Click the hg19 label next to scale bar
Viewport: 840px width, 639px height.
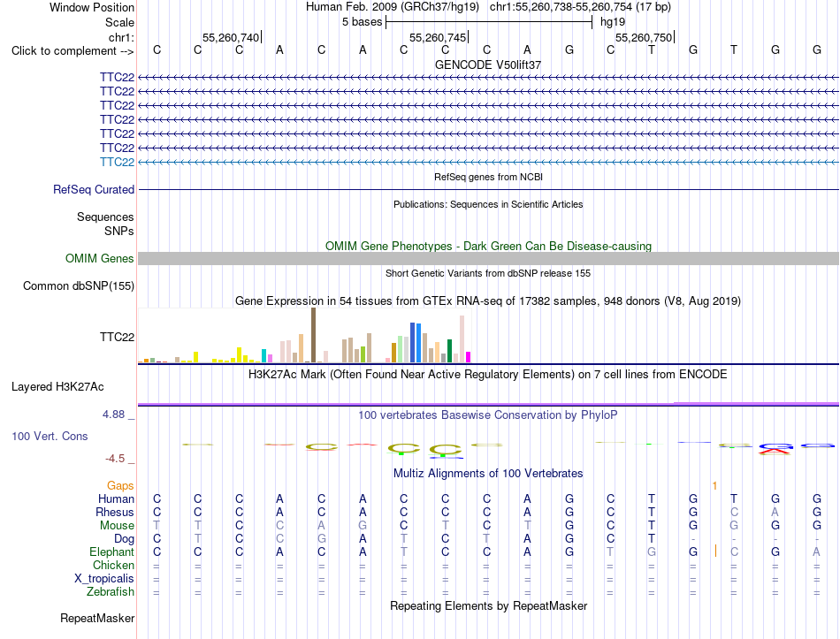(613, 22)
